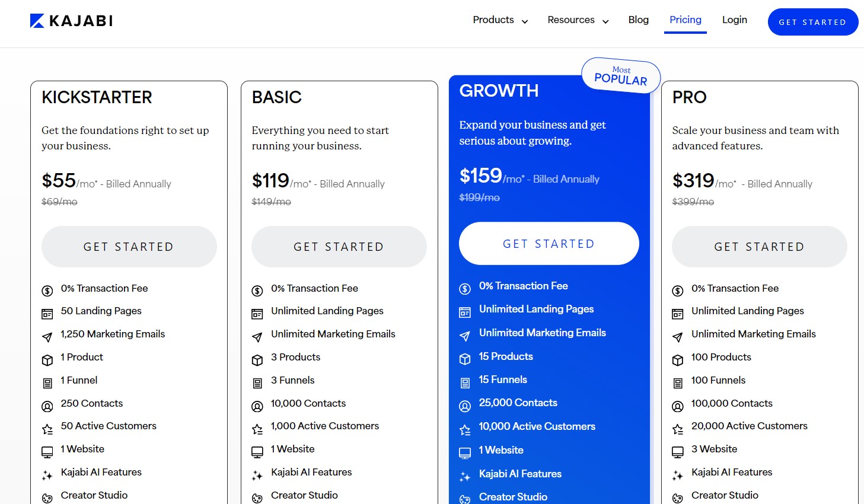The width and height of the screenshot is (864, 504).
Task: Click the paper plane icon beside 1,250 Marketing Emails
Action: click(x=47, y=337)
